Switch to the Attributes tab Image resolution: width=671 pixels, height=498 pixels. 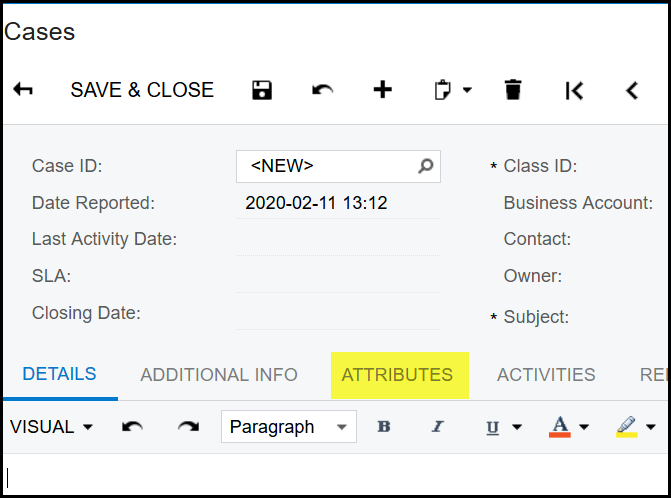pos(397,375)
